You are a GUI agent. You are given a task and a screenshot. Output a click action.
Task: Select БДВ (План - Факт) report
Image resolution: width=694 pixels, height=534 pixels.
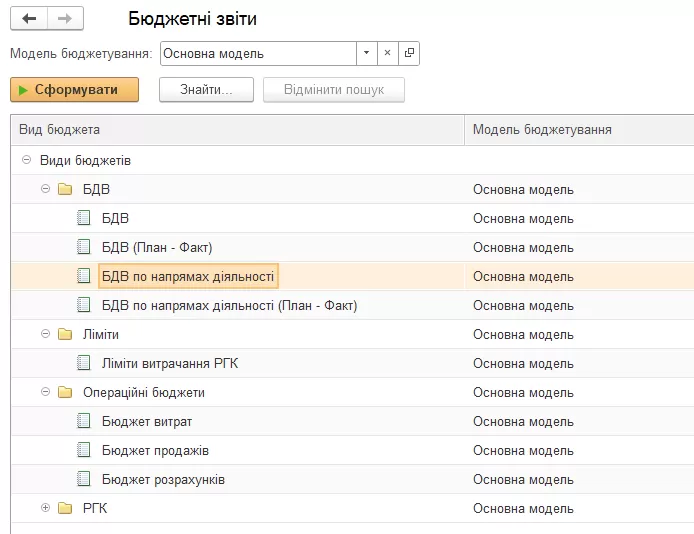[x=157, y=247]
